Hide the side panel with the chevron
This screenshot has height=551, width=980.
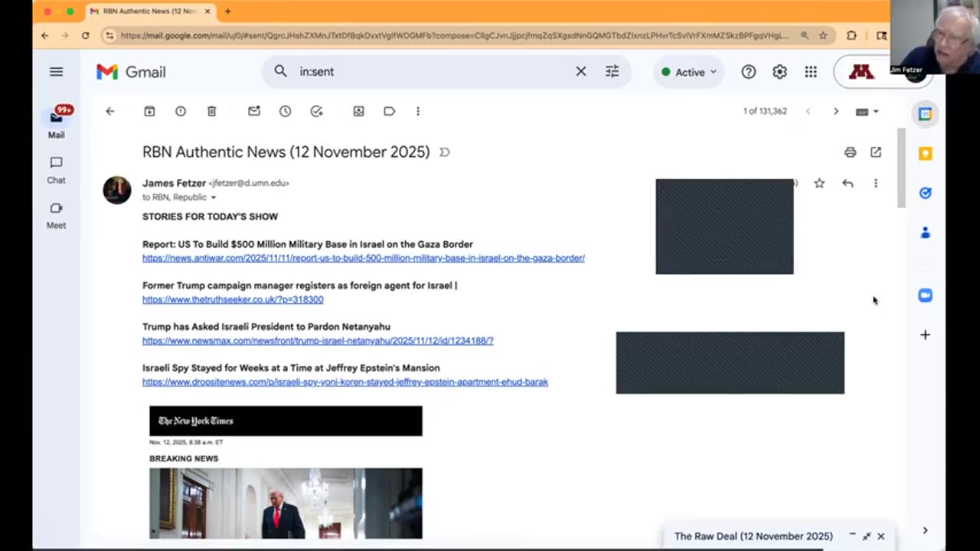click(x=925, y=530)
